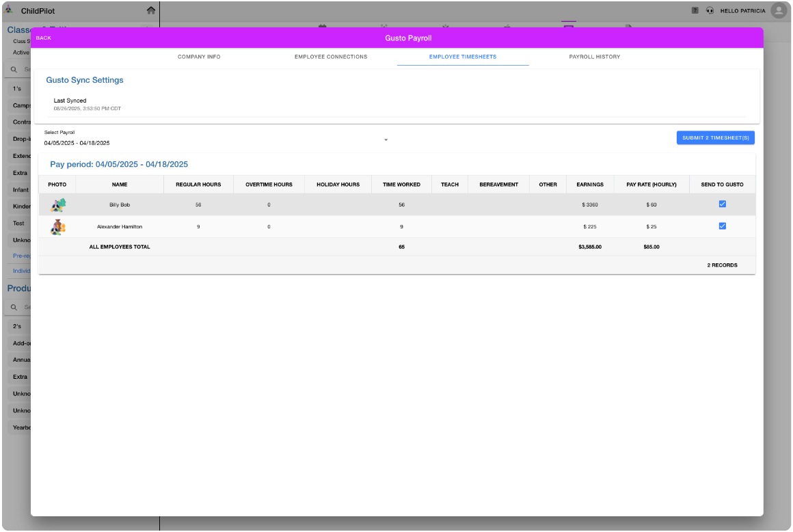793x532 pixels.
Task: Click the home icon next to ChildPilot
Action: [x=150, y=10]
